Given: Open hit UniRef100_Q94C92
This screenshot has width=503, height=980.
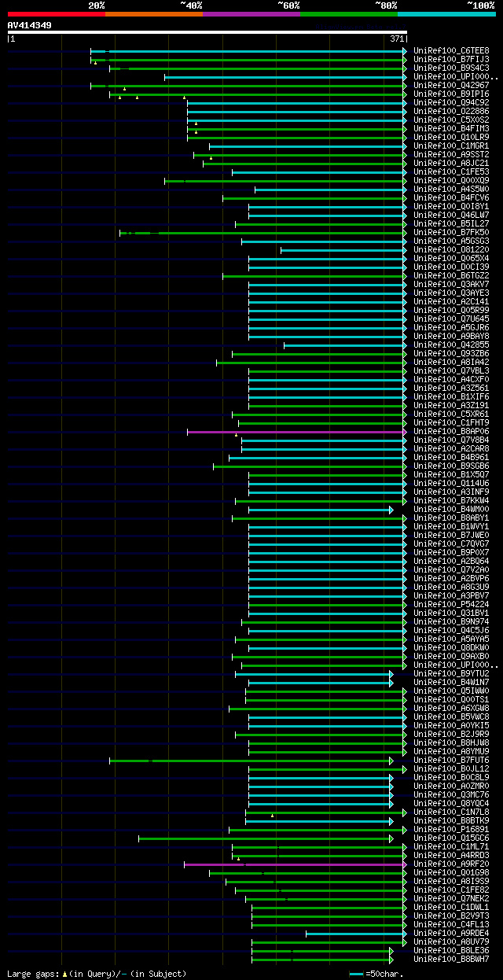Looking at the screenshot, I should 451,102.
